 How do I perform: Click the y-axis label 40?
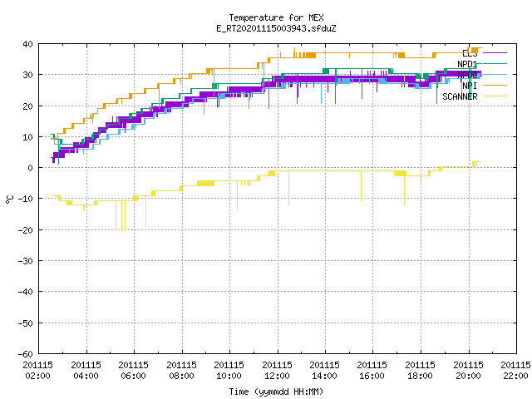tap(27, 44)
